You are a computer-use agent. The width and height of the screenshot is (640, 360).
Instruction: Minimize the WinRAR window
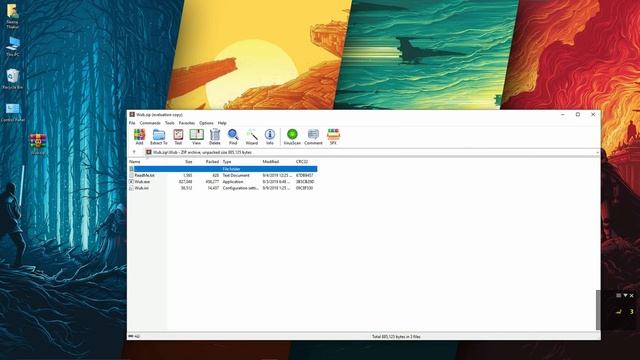(563, 115)
